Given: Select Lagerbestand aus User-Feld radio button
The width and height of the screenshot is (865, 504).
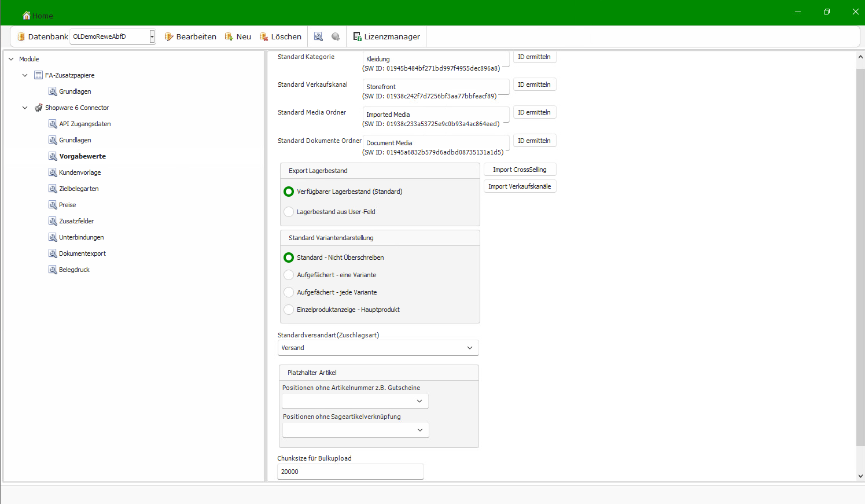Looking at the screenshot, I should pyautogui.click(x=289, y=212).
